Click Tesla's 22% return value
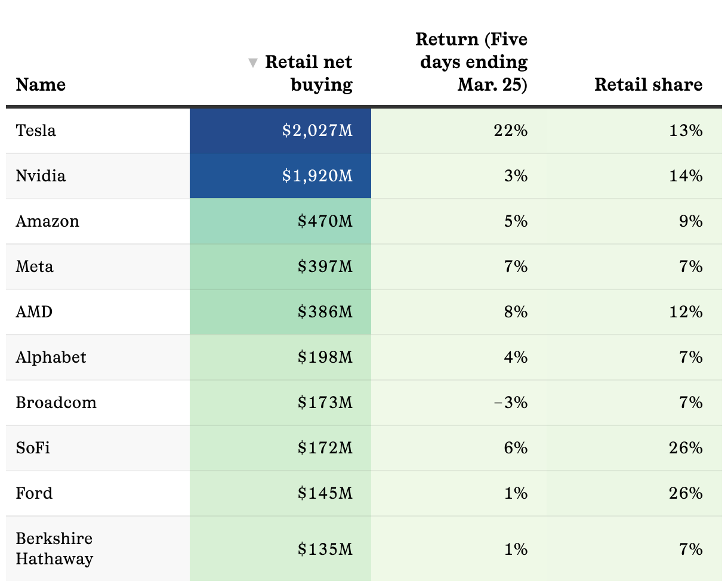This screenshot has width=728, height=587. [511, 131]
